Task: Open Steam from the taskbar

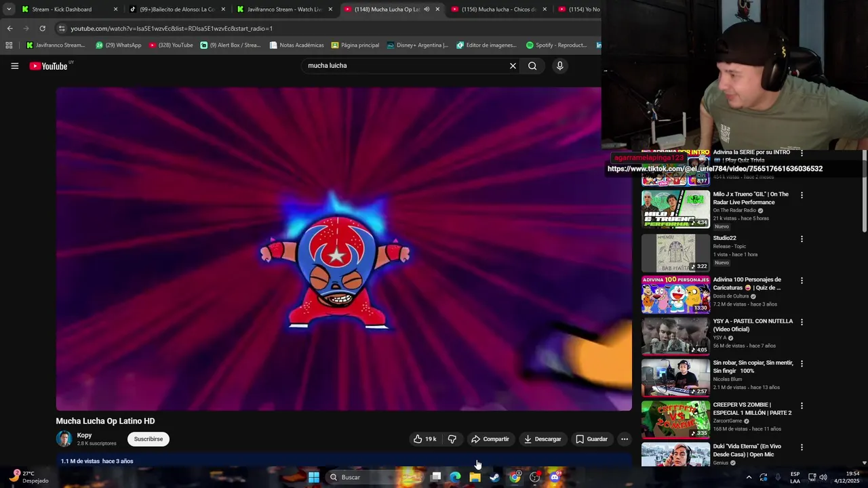Action: 495,477
